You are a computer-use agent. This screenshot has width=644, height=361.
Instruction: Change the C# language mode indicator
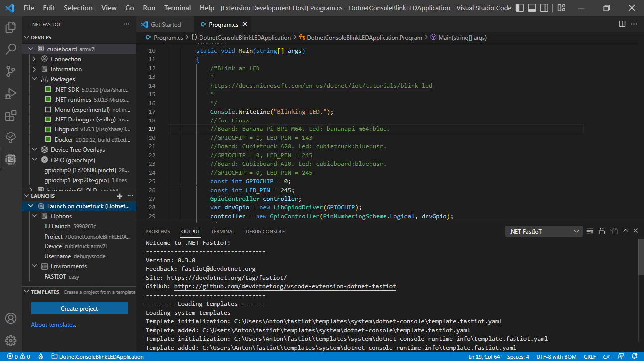(x=607, y=357)
